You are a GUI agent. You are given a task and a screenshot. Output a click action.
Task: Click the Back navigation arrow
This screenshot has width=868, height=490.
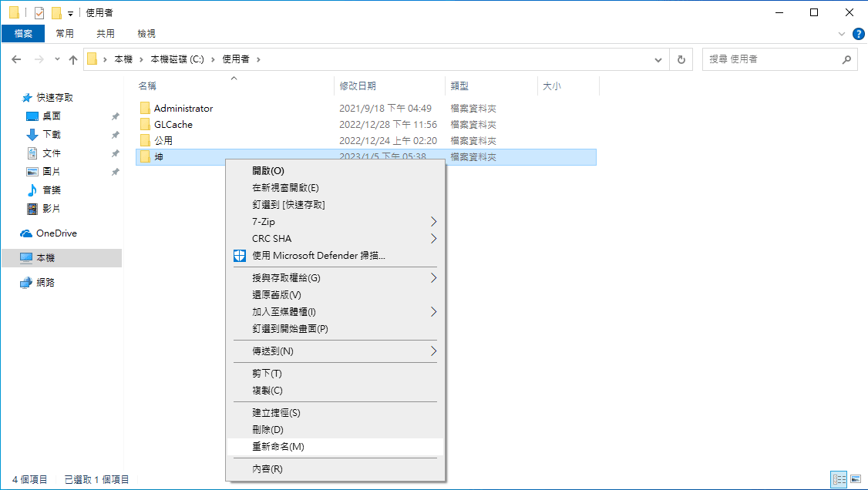(x=16, y=59)
